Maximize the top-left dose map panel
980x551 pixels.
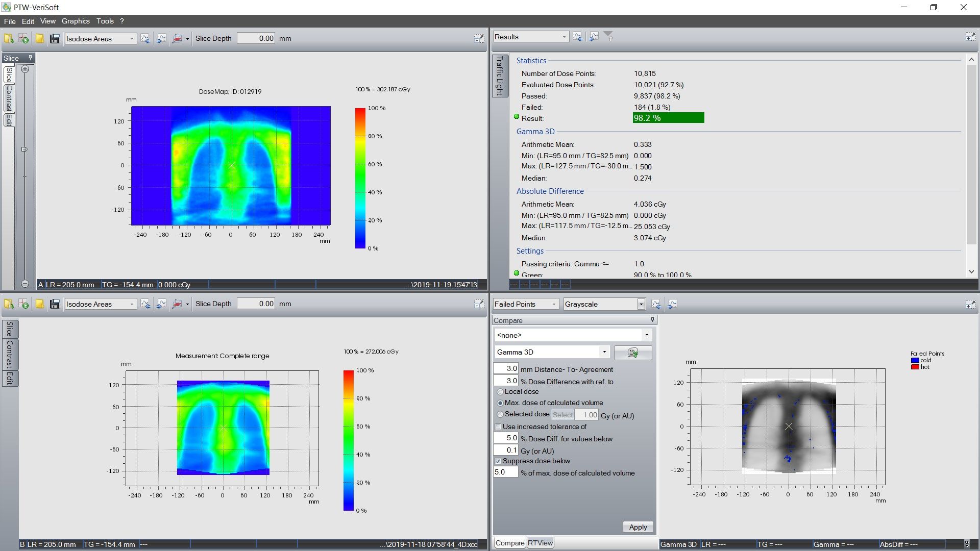(479, 39)
